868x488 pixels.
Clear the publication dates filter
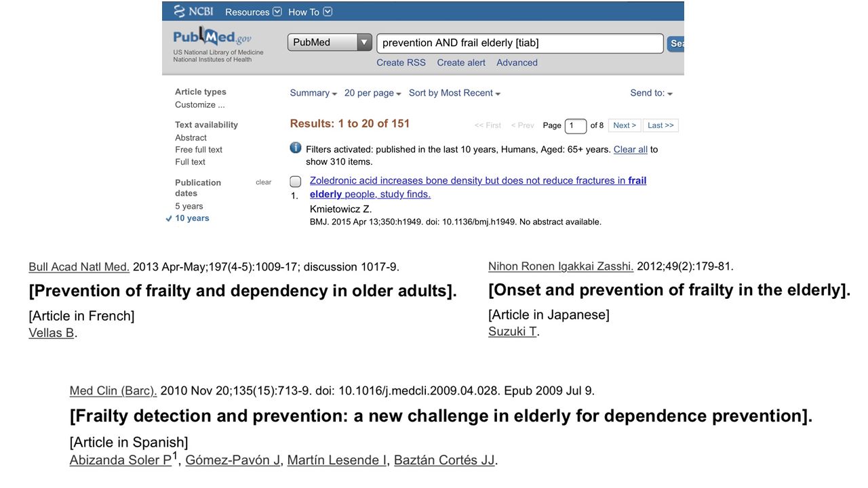263,182
